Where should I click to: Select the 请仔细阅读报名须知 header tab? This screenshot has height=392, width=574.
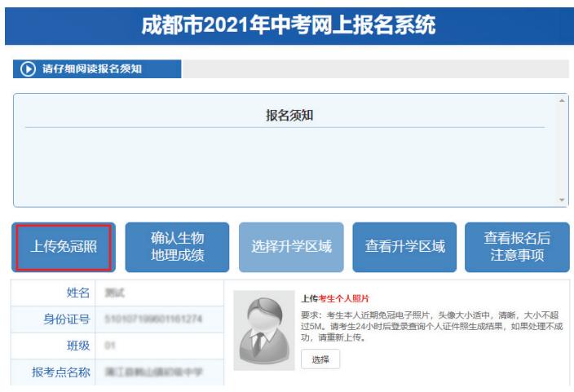click(x=97, y=68)
